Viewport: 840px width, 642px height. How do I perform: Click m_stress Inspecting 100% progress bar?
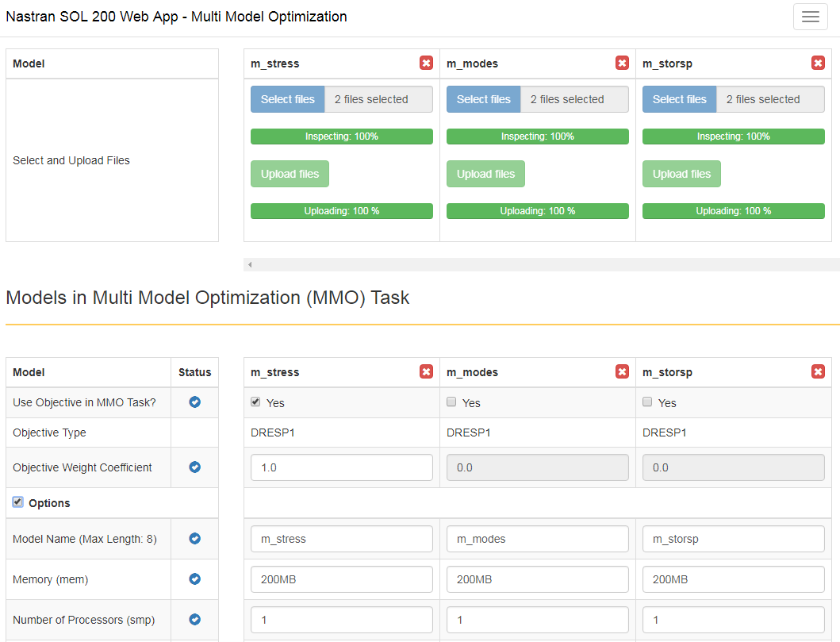point(342,136)
